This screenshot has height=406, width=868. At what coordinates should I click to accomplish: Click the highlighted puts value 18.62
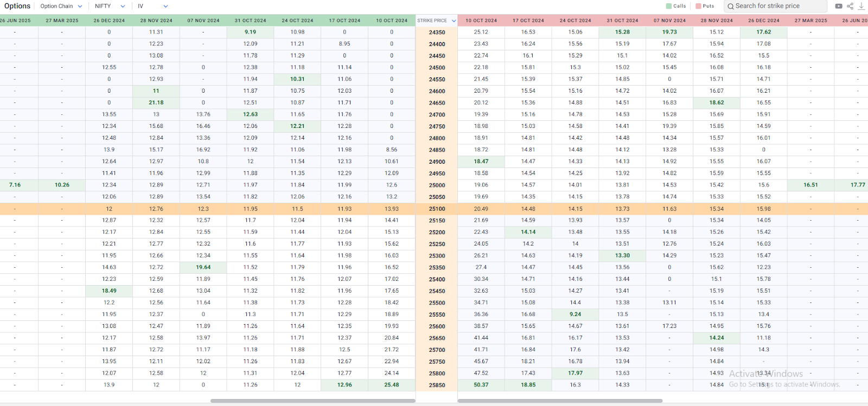tap(717, 102)
